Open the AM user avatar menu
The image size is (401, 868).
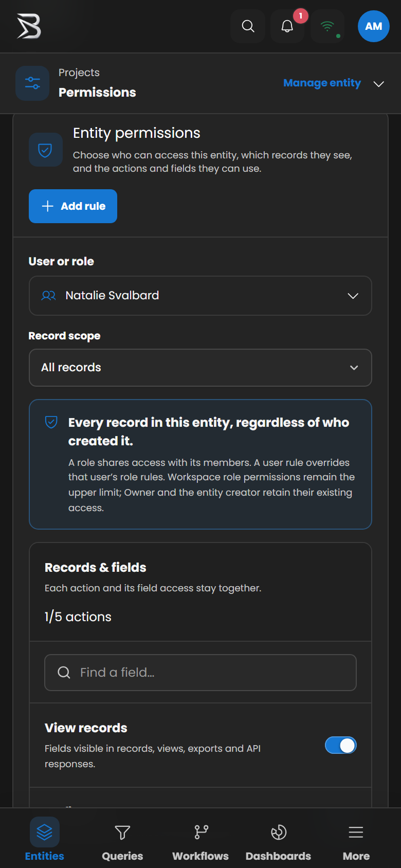(374, 26)
